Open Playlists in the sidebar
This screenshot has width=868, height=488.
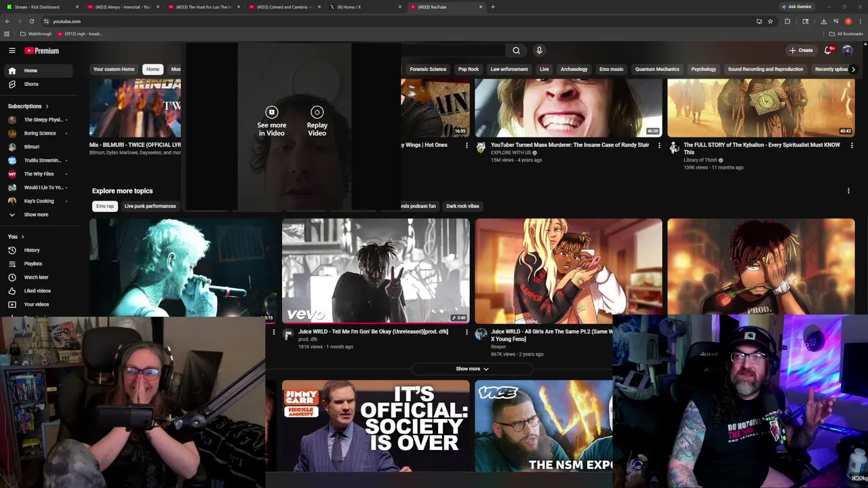tap(39, 264)
